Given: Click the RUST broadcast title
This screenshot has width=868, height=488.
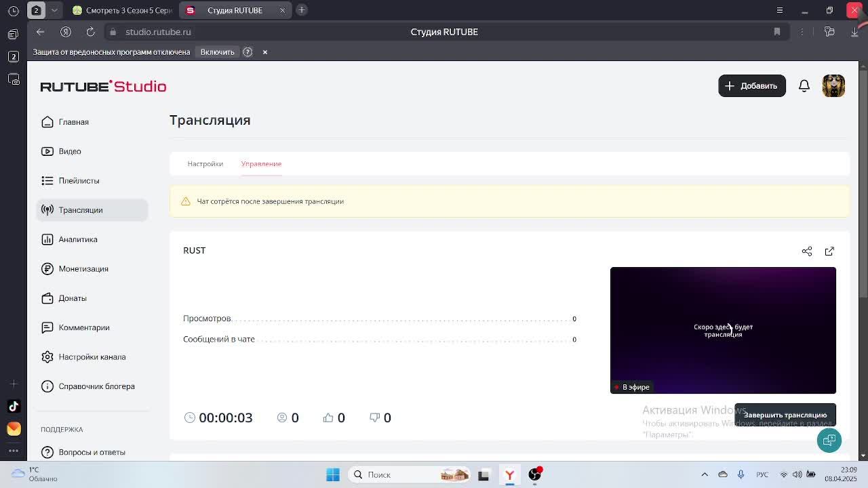Looking at the screenshot, I should coord(194,251).
